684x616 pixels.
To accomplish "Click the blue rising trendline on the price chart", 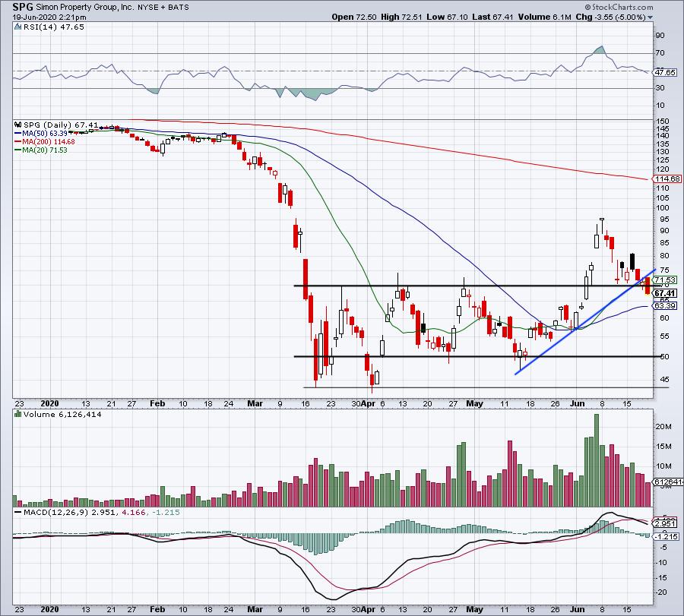I will tap(584, 322).
